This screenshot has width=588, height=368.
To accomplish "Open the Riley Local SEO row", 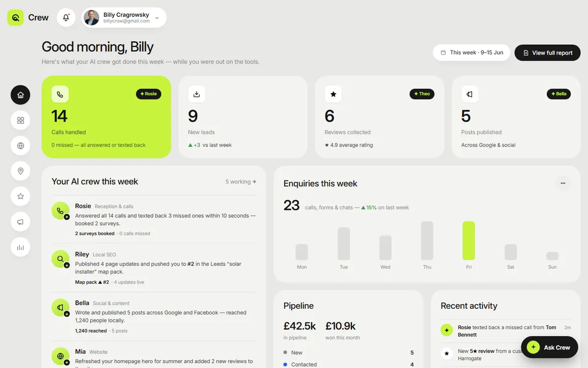I will point(154,268).
